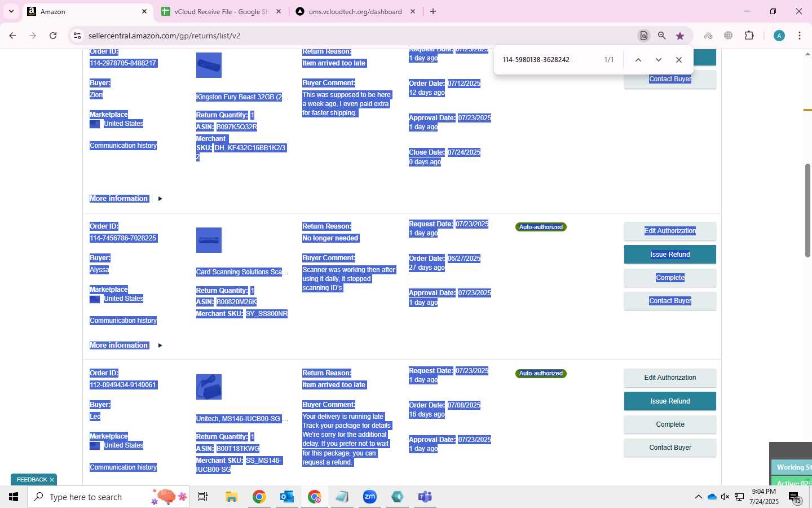Open the notification center icon
The height and width of the screenshot is (508, 812).
tap(795, 497)
